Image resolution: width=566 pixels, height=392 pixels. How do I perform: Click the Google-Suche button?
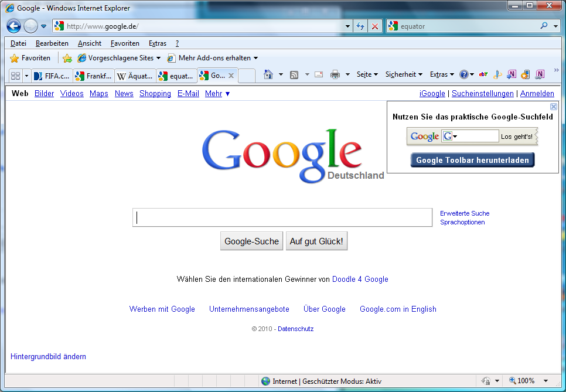252,241
